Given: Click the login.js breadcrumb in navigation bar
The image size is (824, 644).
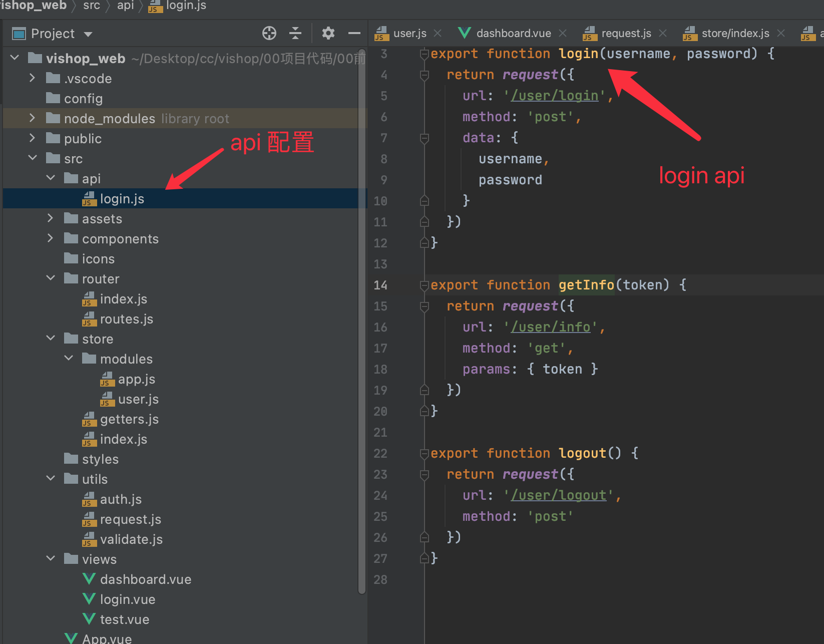Looking at the screenshot, I should (x=177, y=6).
